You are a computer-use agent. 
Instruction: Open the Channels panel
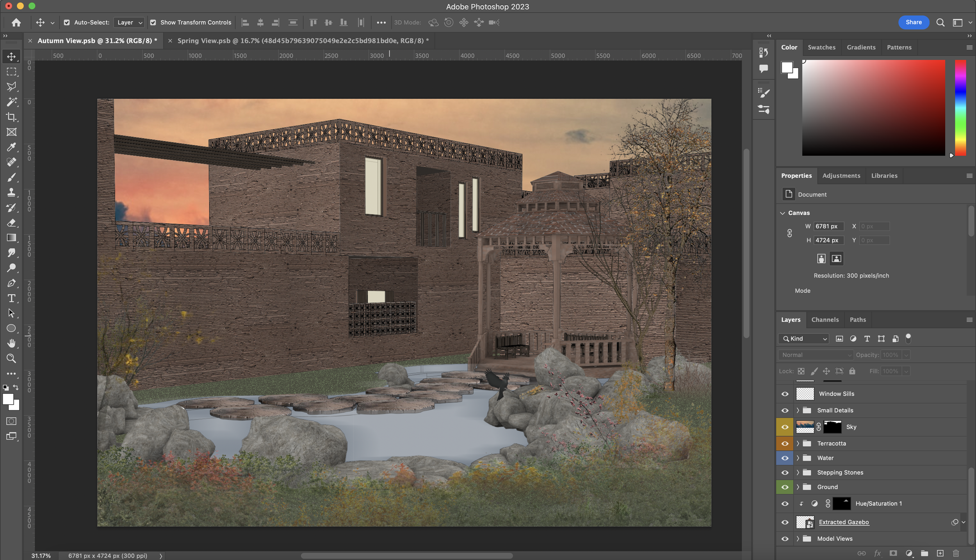(x=824, y=319)
